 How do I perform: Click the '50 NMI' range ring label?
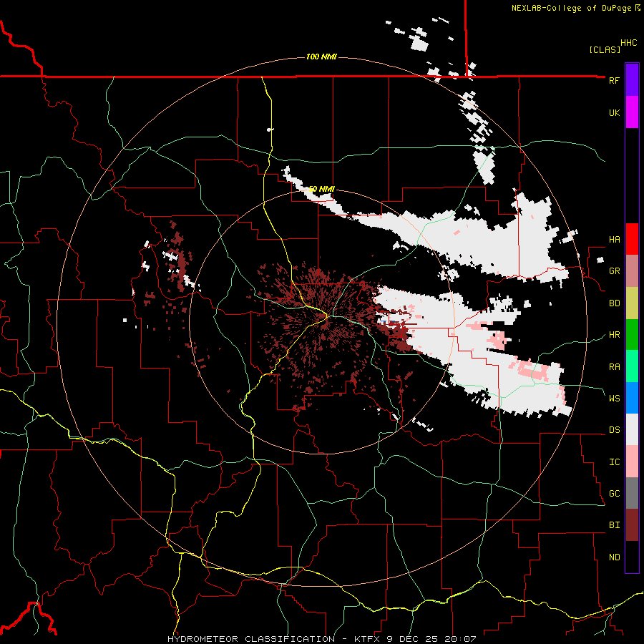321,189
